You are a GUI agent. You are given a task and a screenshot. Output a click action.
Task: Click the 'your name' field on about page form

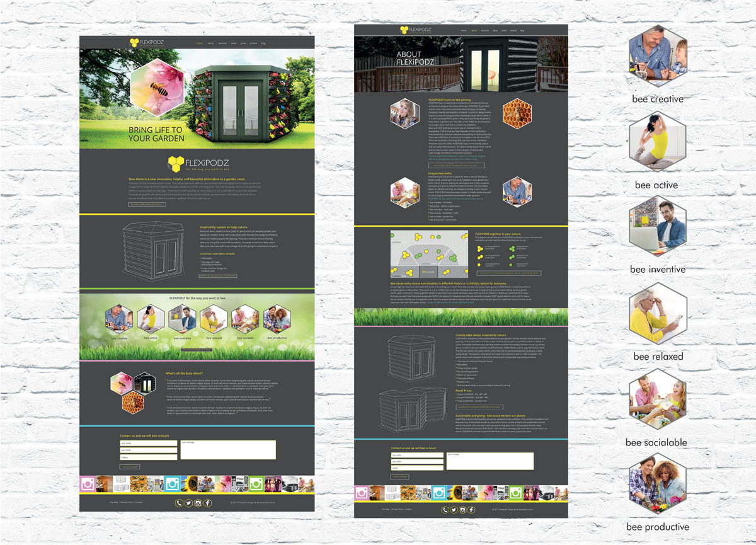click(x=417, y=455)
